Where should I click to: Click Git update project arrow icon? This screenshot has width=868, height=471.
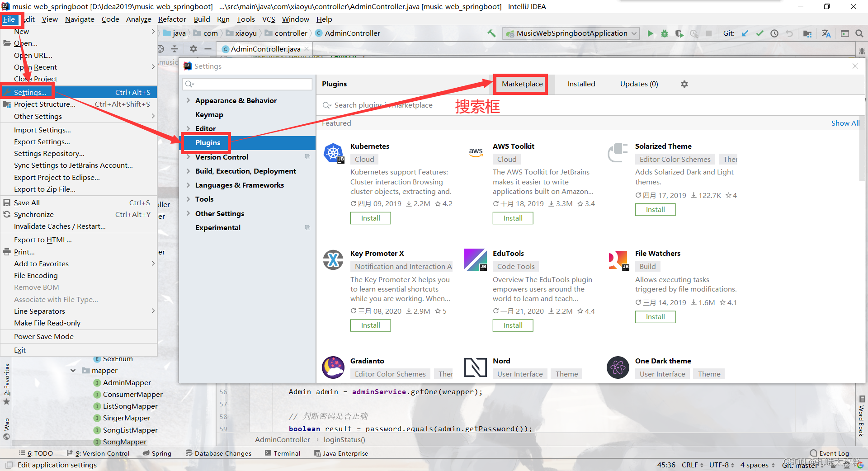pos(745,33)
